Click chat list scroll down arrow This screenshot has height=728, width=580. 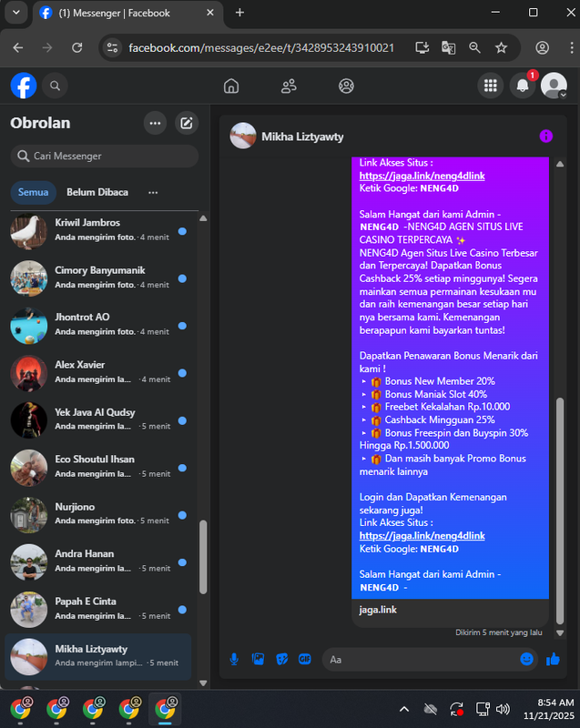(x=203, y=683)
